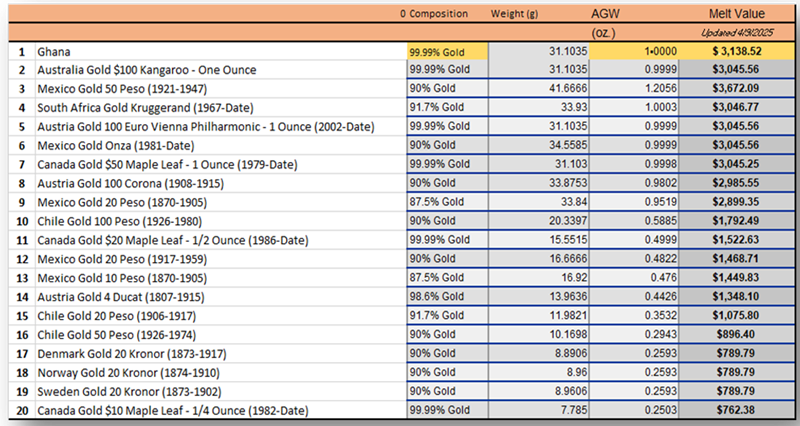Viewport: 800px width, 426px height.
Task: Select Ghana's AGW value 1.0000
Action: [634, 52]
